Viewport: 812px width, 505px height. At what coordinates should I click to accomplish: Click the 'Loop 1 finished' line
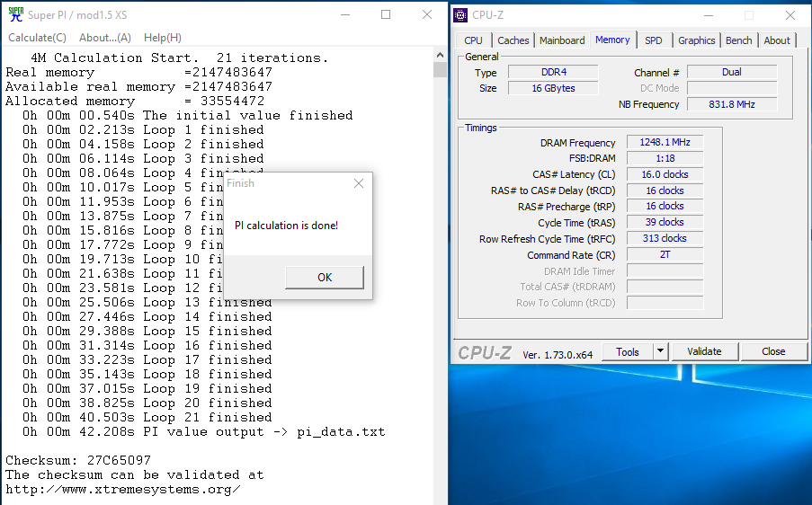(143, 129)
